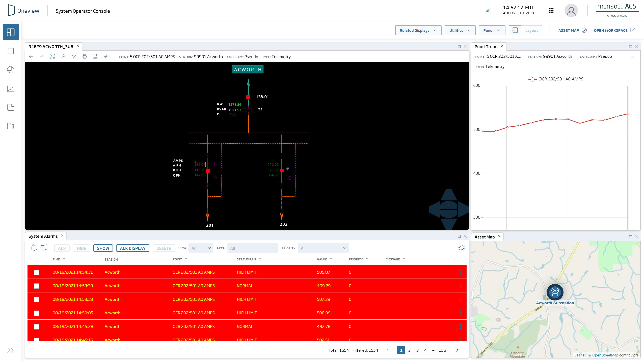Click the camera snapshot icon in display toolbar

pyautogui.click(x=74, y=56)
